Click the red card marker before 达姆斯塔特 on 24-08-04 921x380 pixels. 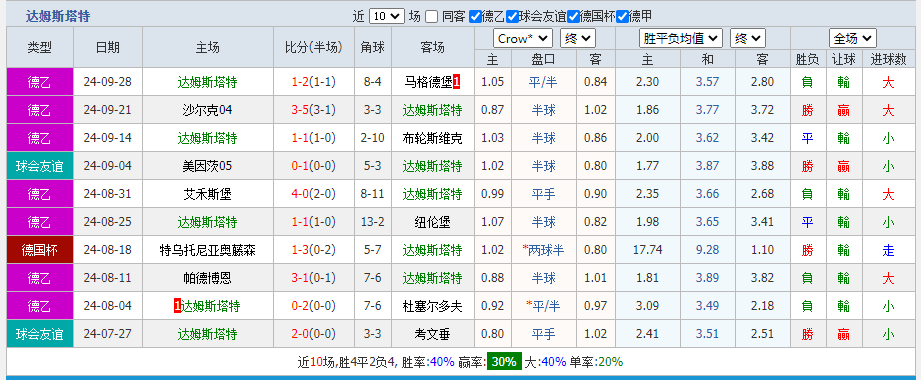click(x=177, y=306)
